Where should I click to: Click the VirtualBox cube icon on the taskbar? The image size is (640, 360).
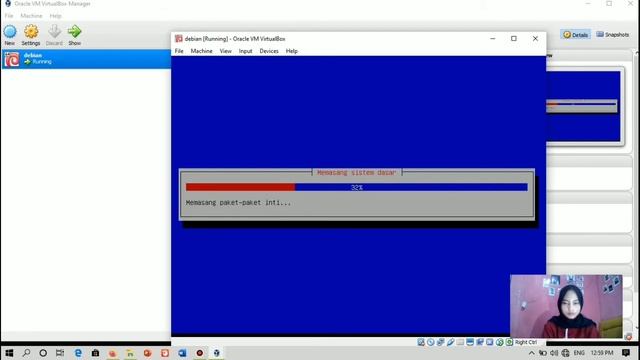click(217, 353)
